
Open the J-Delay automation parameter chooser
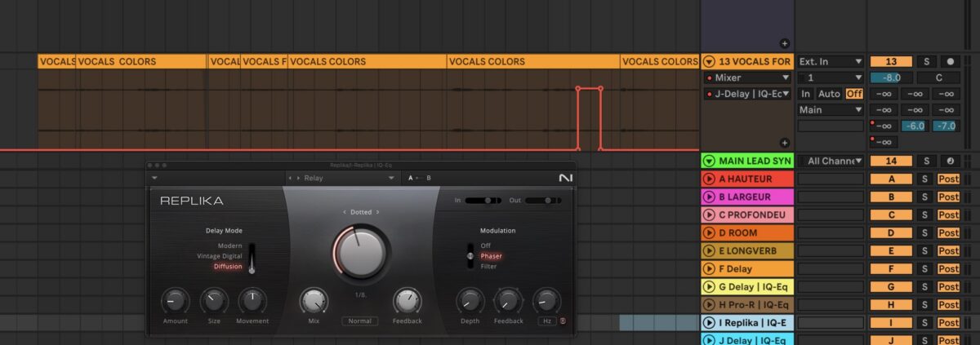[x=747, y=94]
